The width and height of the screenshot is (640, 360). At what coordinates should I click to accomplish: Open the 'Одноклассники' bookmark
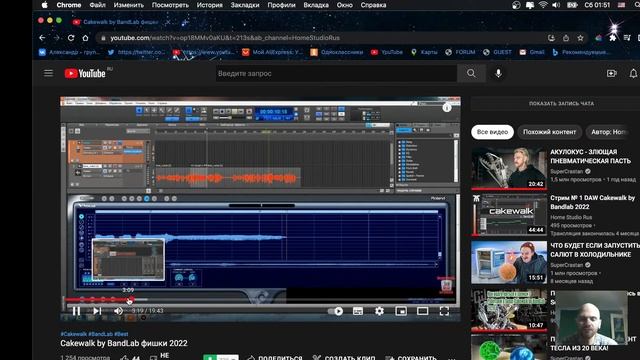[x=337, y=52]
